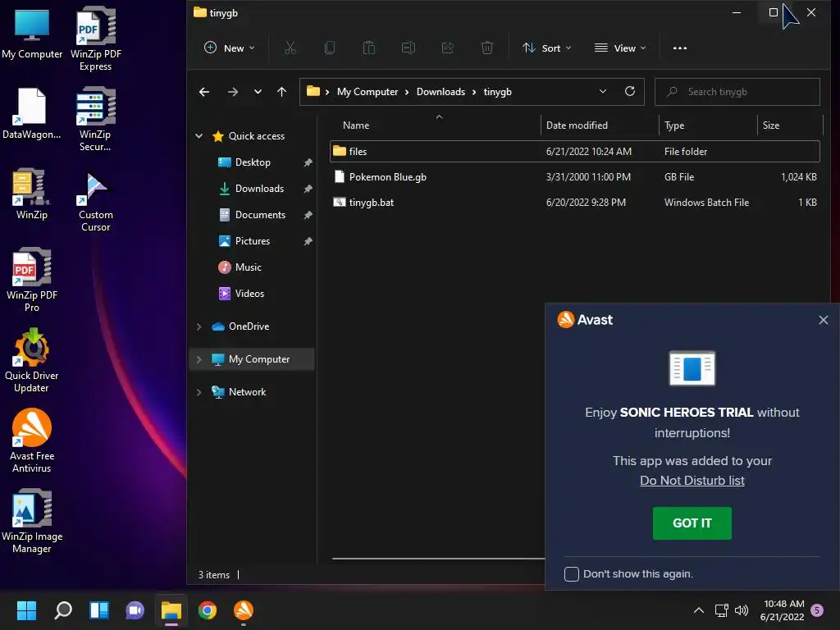
Task: Click GOT IT button in Avast popup
Action: click(x=692, y=523)
